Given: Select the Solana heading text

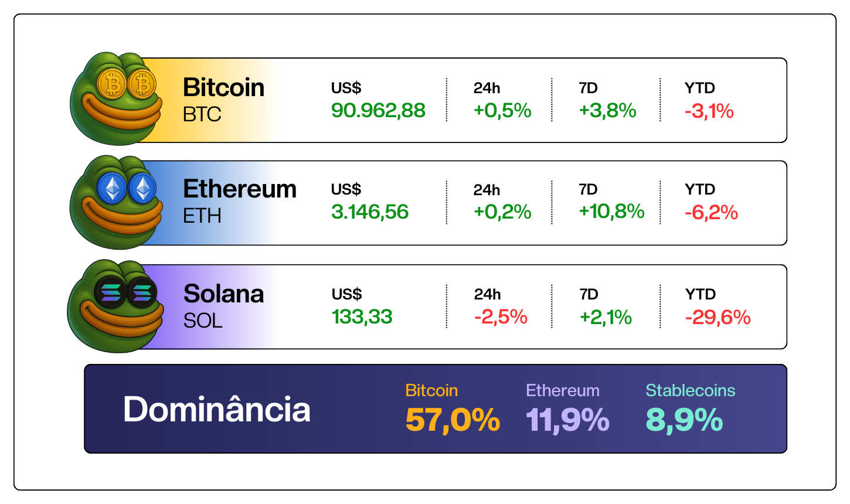Looking at the screenshot, I should pos(223,294).
